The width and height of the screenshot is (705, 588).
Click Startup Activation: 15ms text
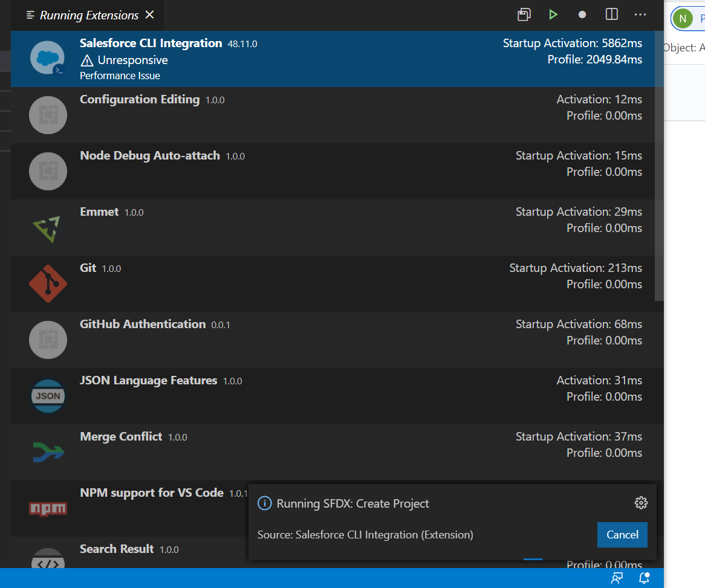tap(579, 155)
